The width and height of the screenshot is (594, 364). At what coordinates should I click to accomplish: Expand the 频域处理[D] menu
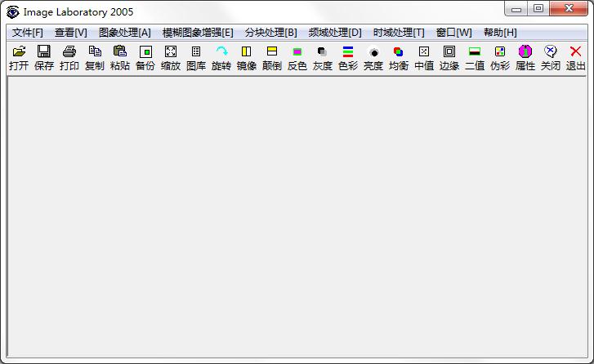[335, 33]
